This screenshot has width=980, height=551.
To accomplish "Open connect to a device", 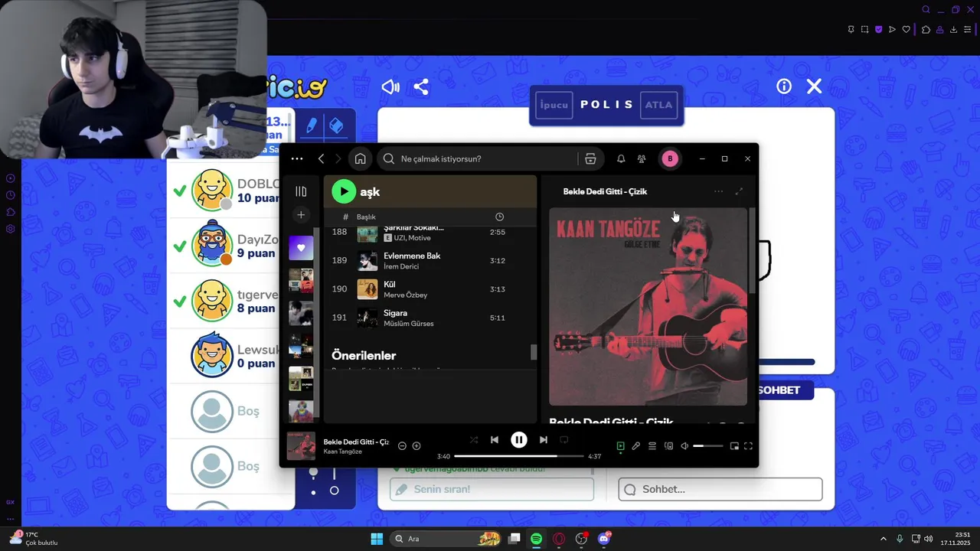I will pos(668,446).
